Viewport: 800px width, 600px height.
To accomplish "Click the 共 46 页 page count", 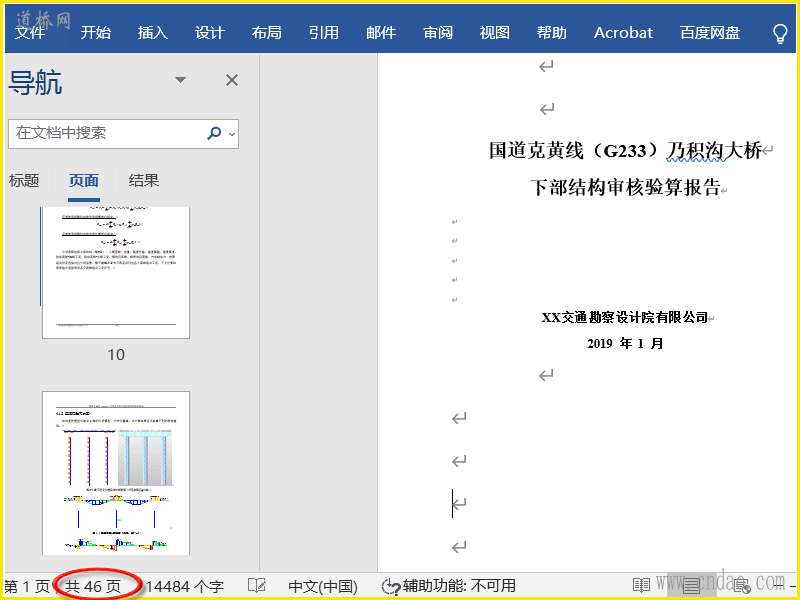I will pos(93,586).
